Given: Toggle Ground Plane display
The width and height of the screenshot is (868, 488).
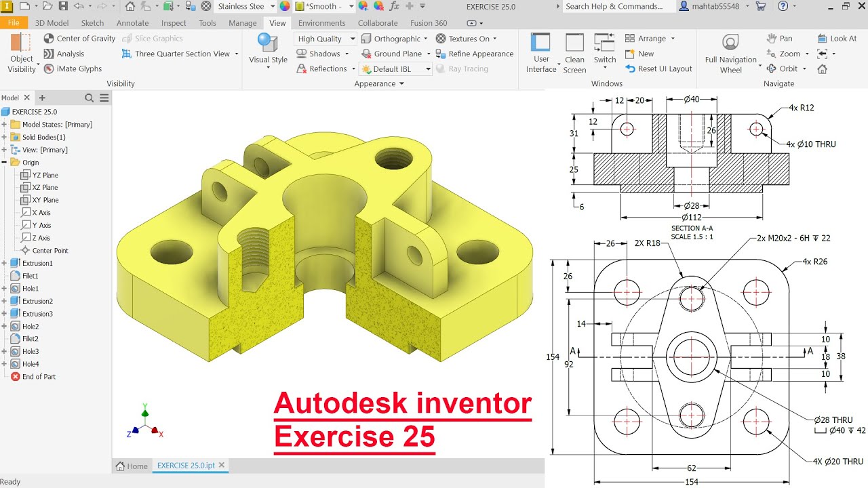Looking at the screenshot, I should point(395,54).
